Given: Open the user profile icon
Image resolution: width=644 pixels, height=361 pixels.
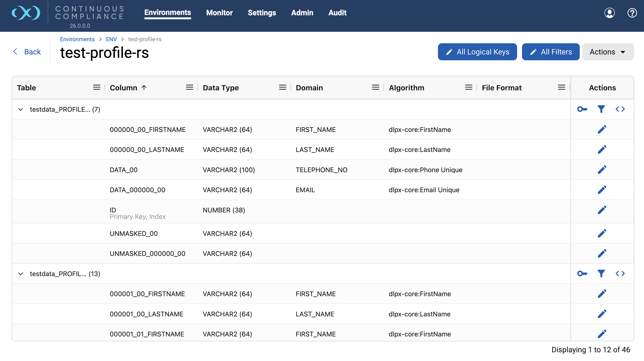Looking at the screenshot, I should click(609, 13).
